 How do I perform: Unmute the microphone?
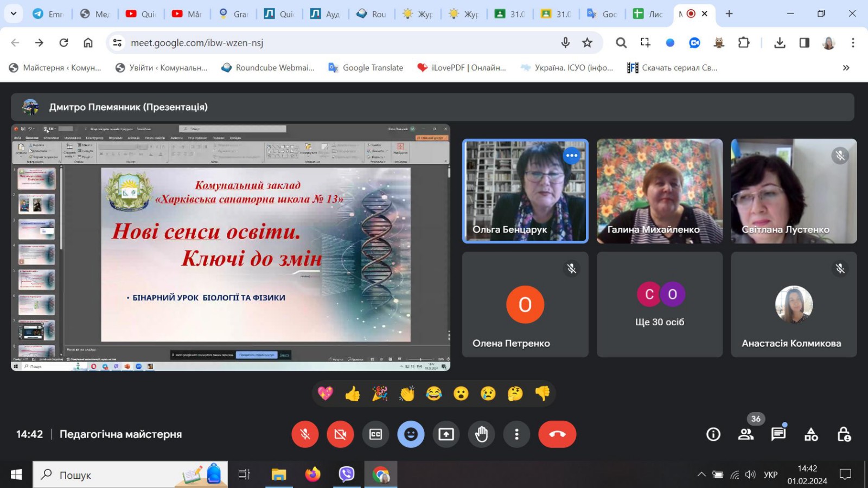pos(305,434)
